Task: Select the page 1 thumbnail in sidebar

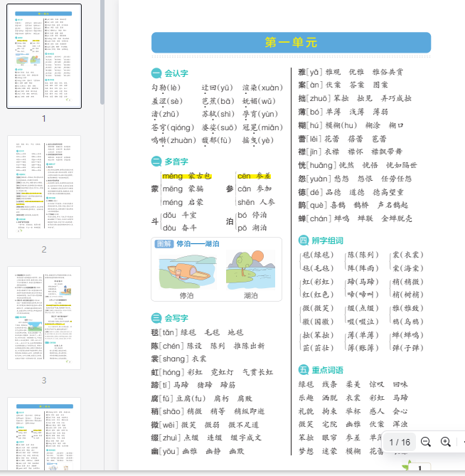Action: (44, 56)
